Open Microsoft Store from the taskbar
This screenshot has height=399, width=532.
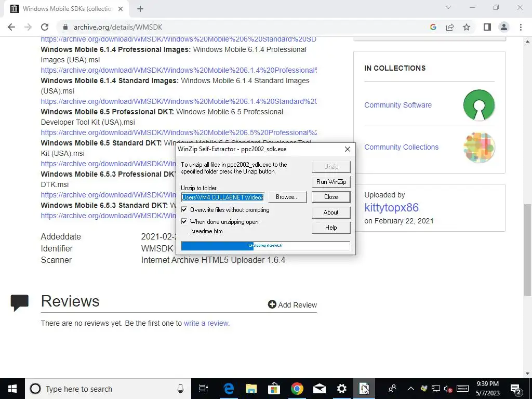pyautogui.click(x=274, y=389)
